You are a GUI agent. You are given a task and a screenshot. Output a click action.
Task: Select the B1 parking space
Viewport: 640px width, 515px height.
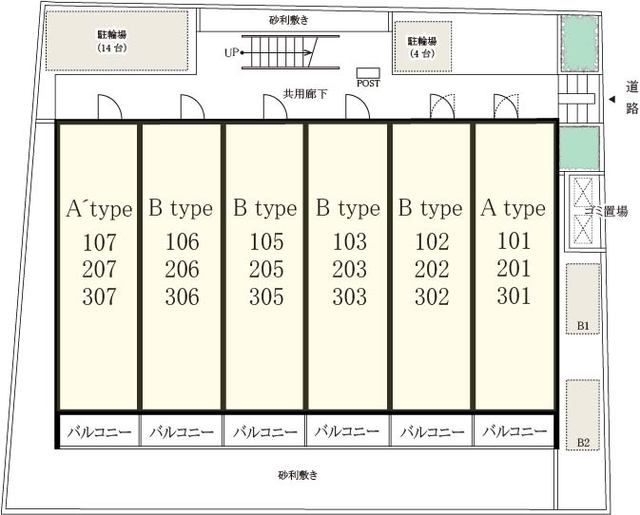[x=582, y=302]
